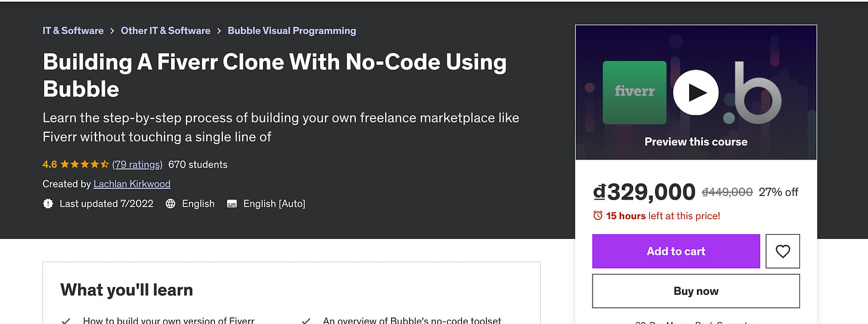Click the last updated badge icon
The height and width of the screenshot is (324, 868).
tap(48, 204)
